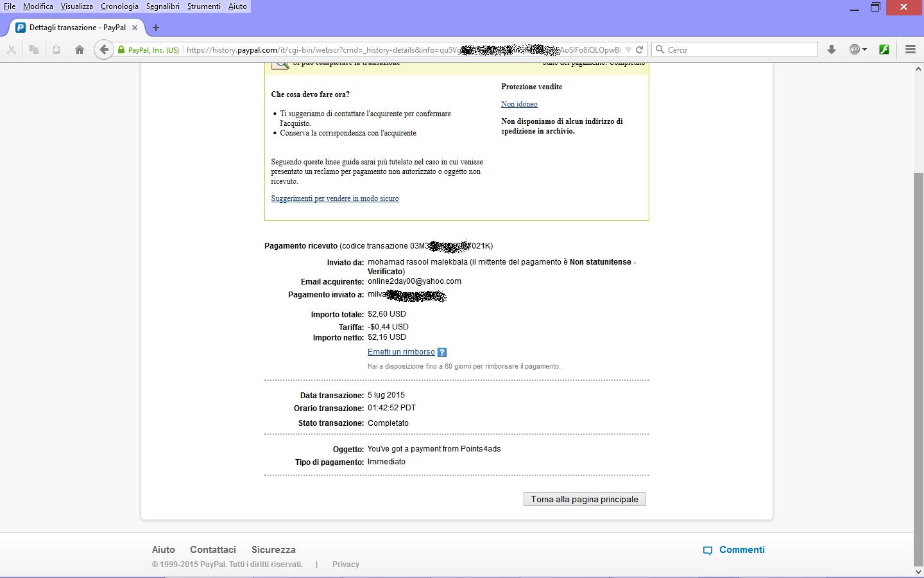The height and width of the screenshot is (578, 924).
Task: Open a new tab with plus button
Action: 156,28
